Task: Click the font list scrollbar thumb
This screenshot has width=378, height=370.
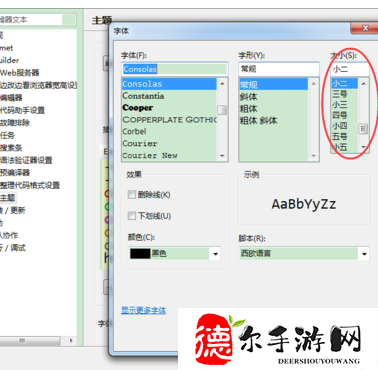Action: click(222, 110)
